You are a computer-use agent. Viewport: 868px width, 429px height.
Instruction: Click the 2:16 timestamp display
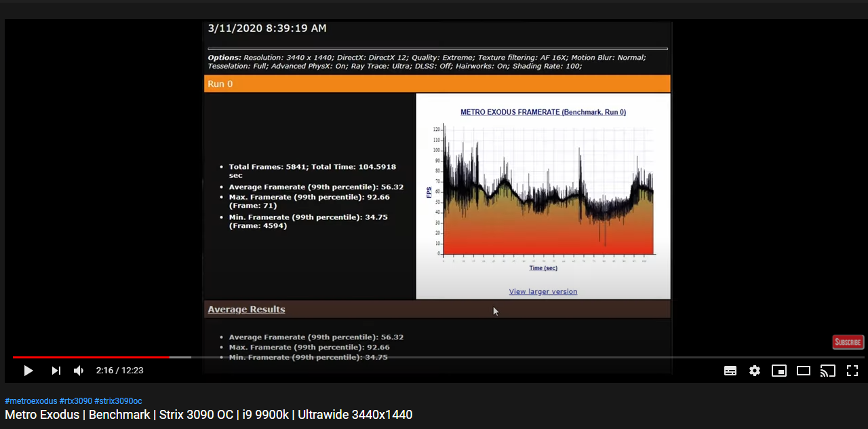(119, 371)
